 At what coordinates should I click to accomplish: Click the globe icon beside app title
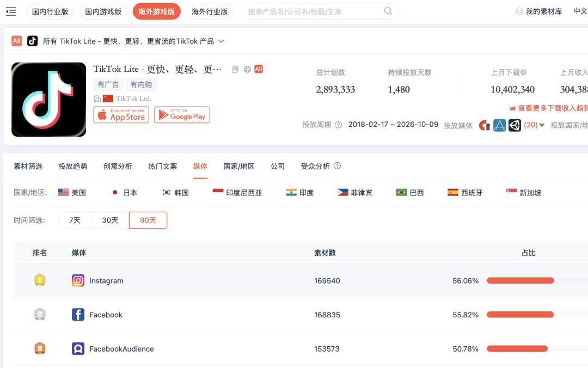pyautogui.click(x=248, y=69)
